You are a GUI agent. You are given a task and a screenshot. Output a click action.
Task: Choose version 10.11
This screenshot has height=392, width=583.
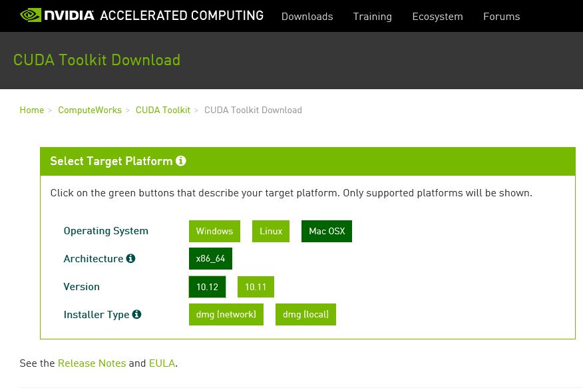click(x=256, y=287)
